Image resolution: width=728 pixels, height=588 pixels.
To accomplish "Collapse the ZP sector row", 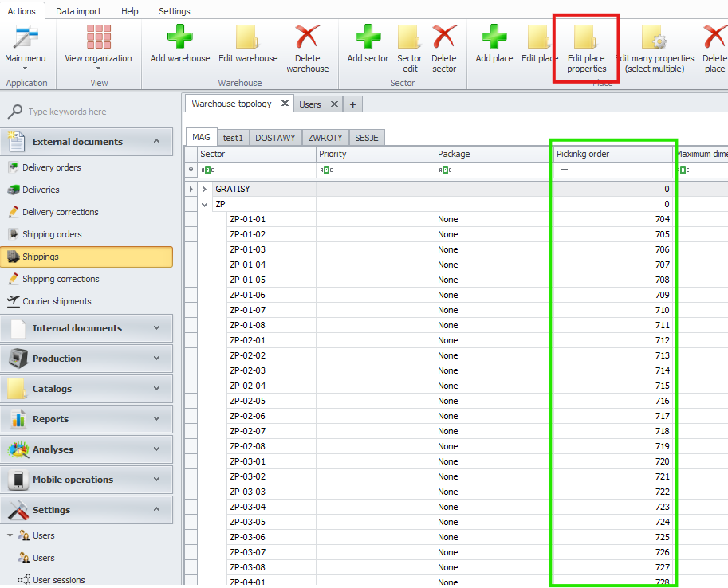I will pyautogui.click(x=204, y=204).
